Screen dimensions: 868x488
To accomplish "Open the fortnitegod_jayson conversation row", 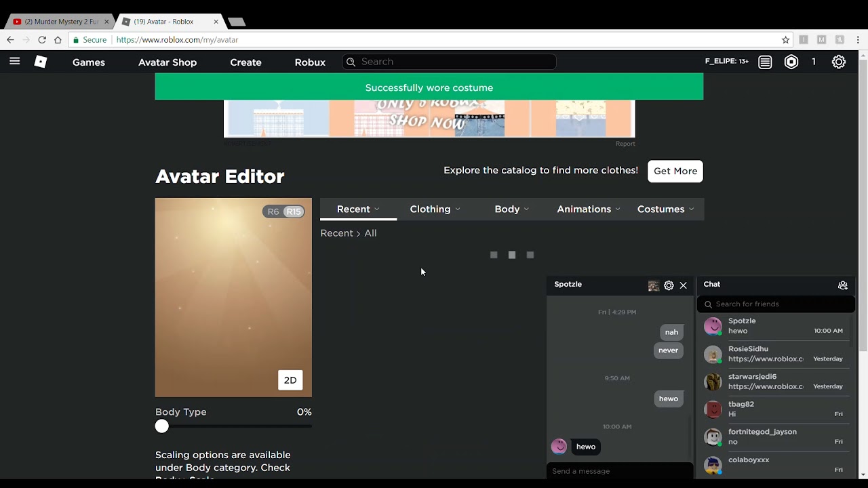I will (x=776, y=437).
